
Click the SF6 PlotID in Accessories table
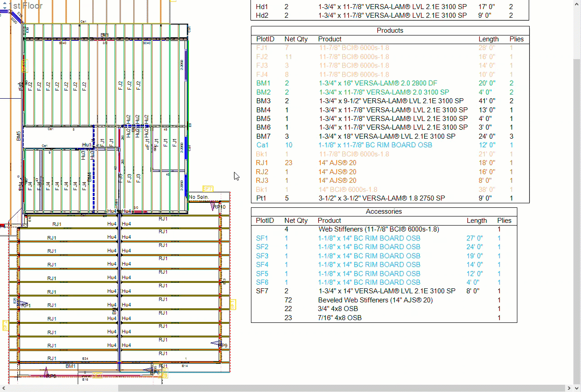(262, 282)
